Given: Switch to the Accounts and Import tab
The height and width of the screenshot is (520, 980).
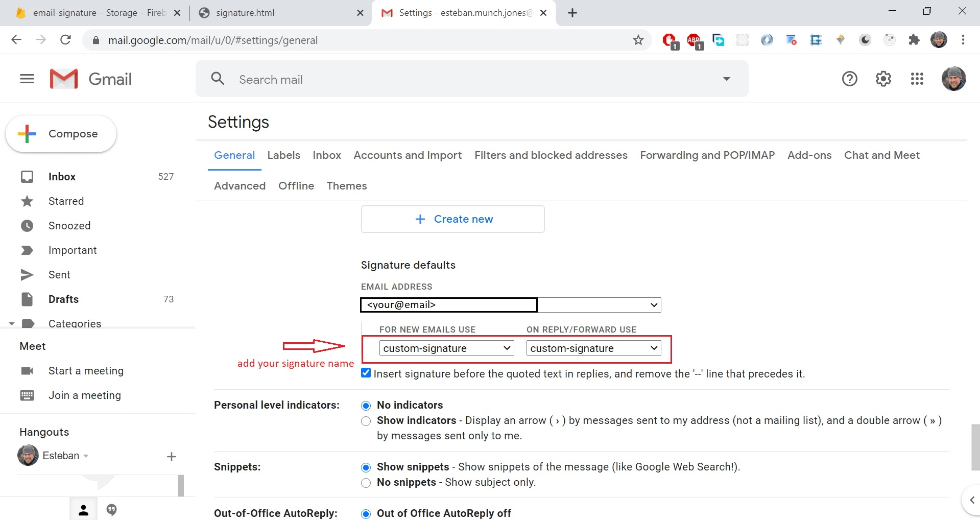Looking at the screenshot, I should (407, 155).
